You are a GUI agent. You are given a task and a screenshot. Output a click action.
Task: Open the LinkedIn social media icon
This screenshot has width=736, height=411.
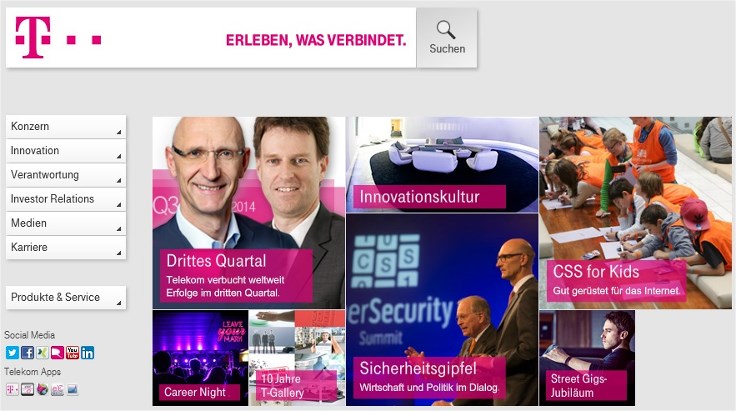click(87, 352)
